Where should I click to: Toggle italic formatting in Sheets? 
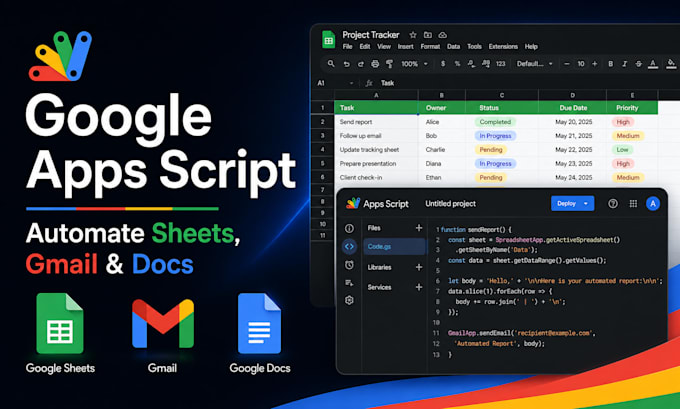pyautogui.click(x=624, y=64)
